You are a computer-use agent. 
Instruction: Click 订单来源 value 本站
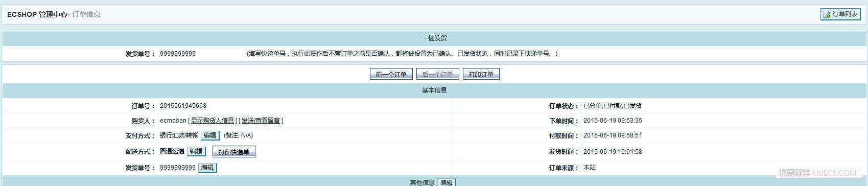pos(590,168)
